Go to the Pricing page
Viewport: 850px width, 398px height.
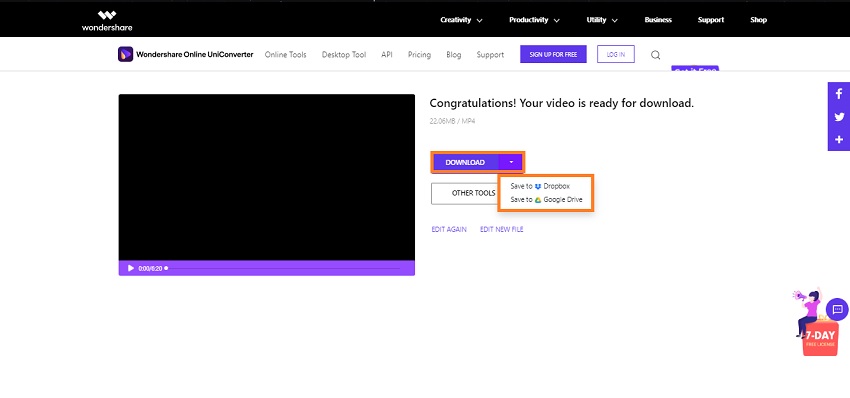point(419,55)
